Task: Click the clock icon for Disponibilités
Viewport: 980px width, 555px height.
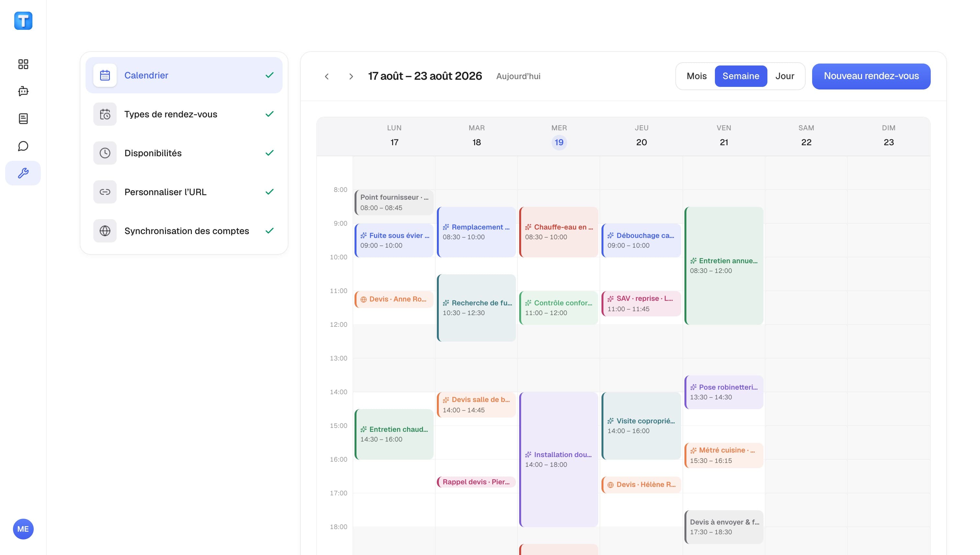Action: click(105, 153)
